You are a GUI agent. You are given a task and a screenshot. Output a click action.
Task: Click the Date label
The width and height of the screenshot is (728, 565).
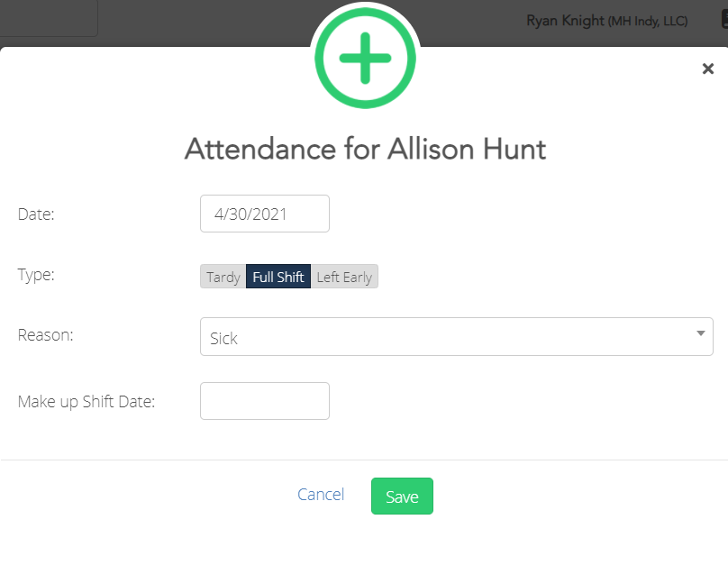pos(37,214)
